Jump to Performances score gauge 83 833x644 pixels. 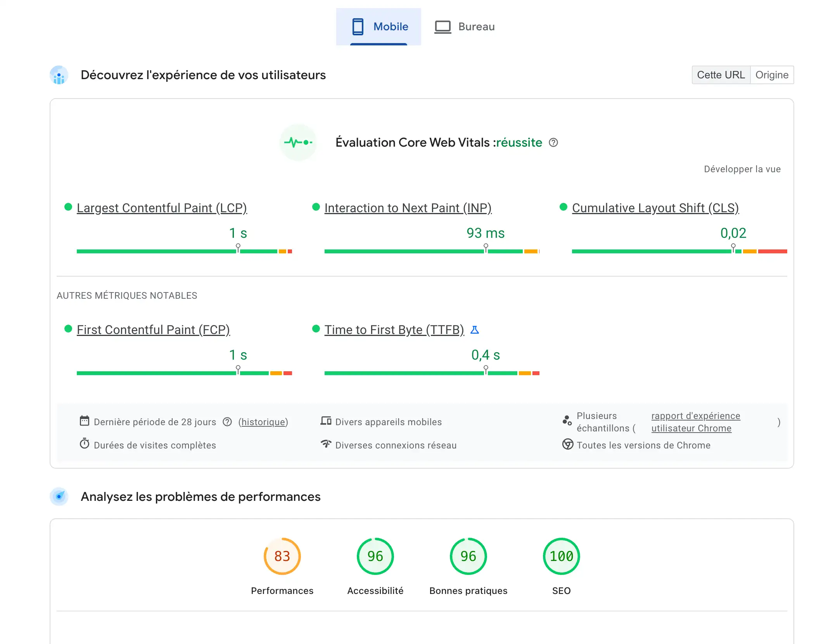coord(282,556)
